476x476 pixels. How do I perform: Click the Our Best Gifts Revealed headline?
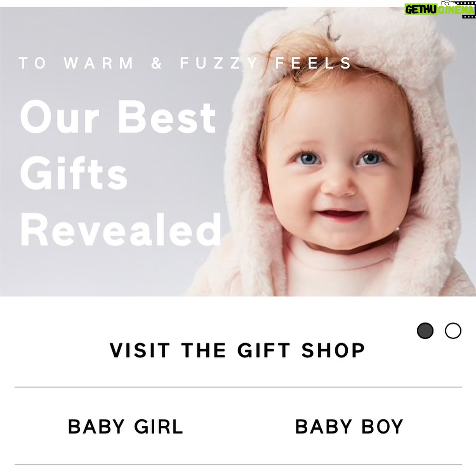[x=120, y=173]
